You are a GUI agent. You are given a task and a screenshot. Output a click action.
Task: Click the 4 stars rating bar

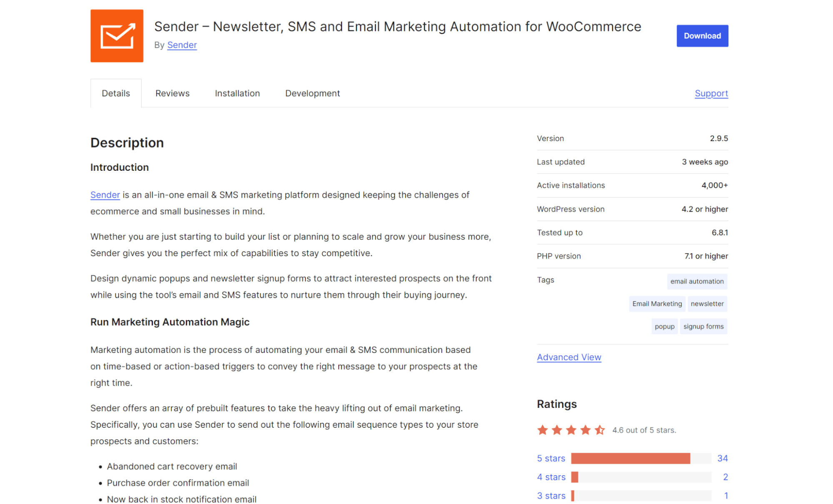coord(641,477)
